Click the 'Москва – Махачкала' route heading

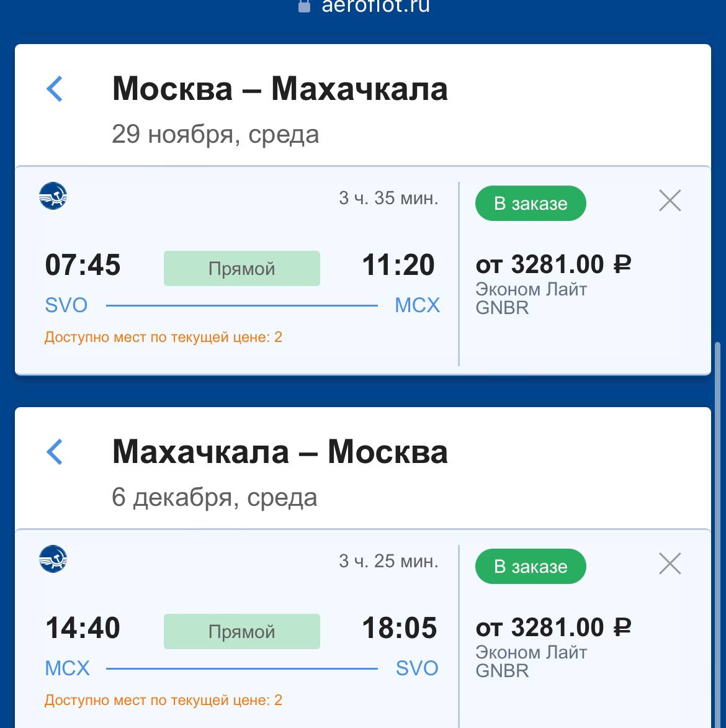point(280,89)
